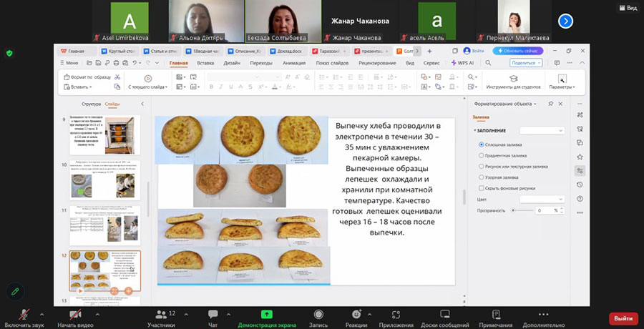Enable Скрыть фоновые рисунки checkbox

482,188
